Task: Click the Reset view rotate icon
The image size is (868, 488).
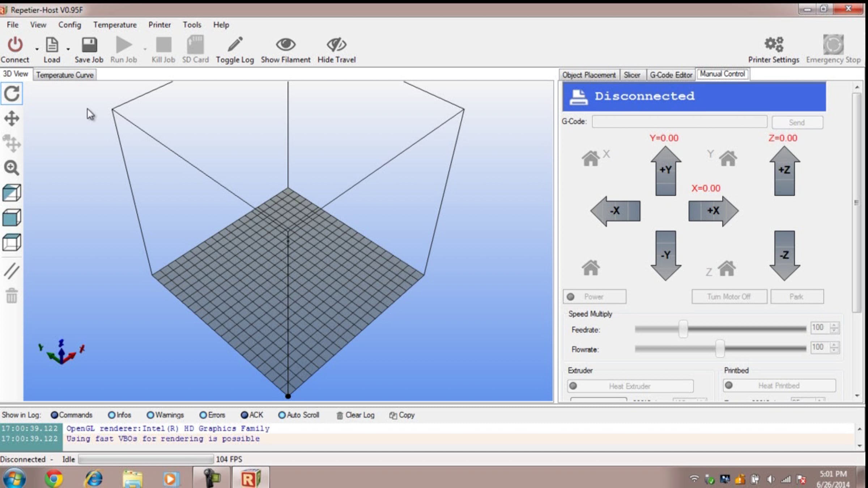Action: pos(12,94)
